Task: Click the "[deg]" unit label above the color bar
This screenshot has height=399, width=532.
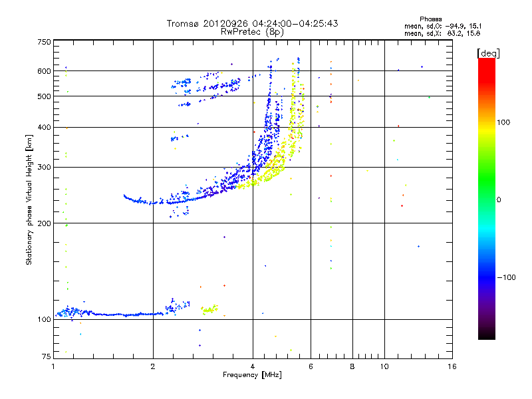Action: tap(488, 53)
